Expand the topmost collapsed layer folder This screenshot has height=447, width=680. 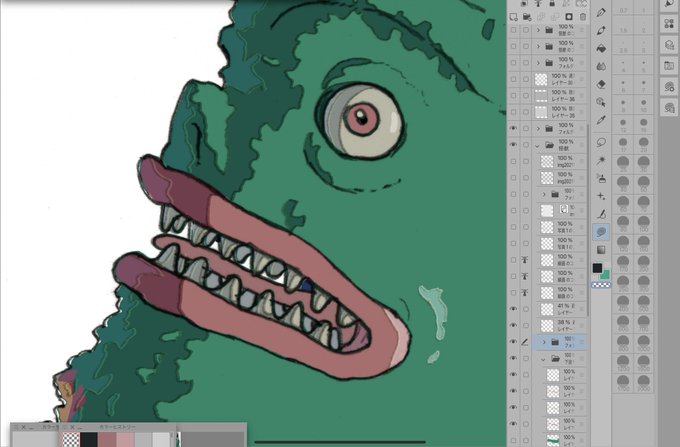[538, 30]
